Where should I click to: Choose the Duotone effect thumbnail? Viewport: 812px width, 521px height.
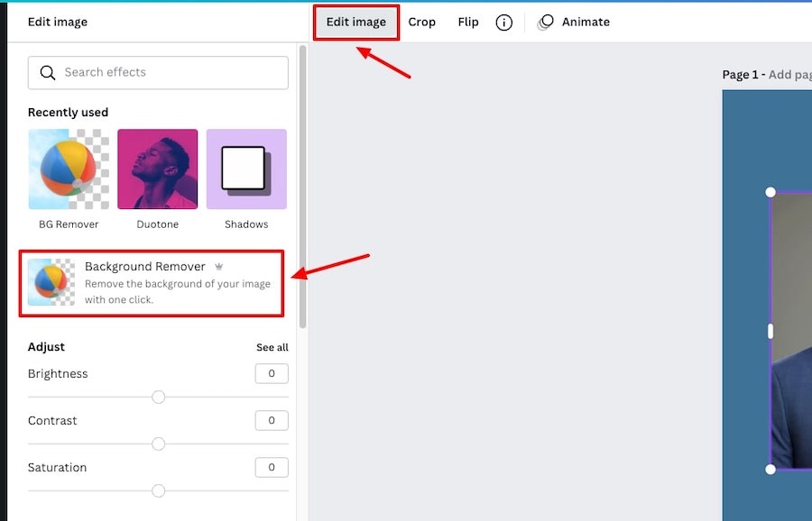click(x=157, y=169)
